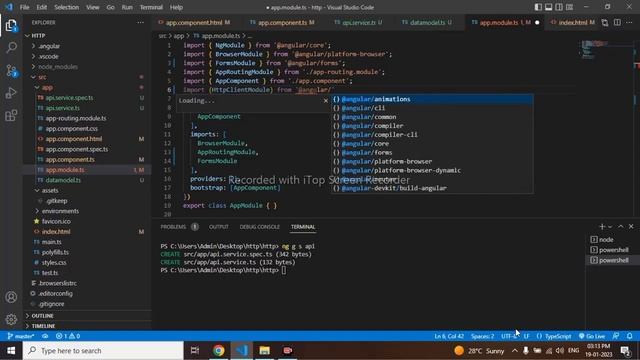Expand the environments folder

60,211
